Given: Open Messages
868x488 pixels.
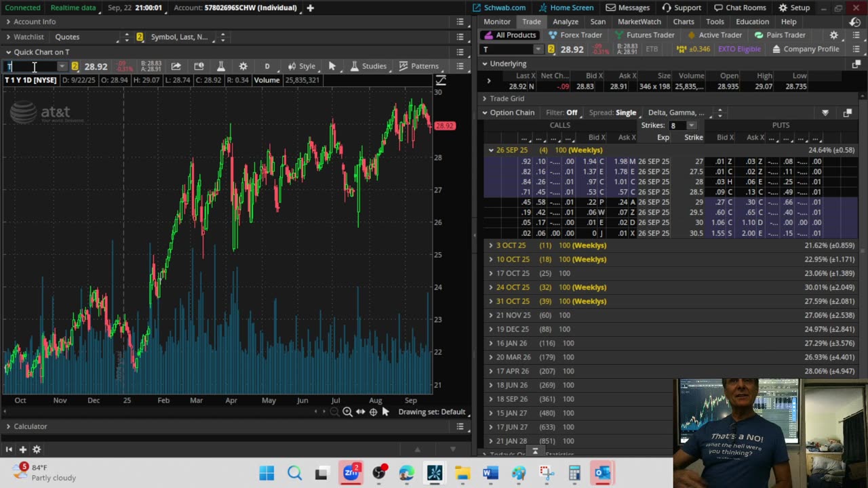Looking at the screenshot, I should coord(628,7).
